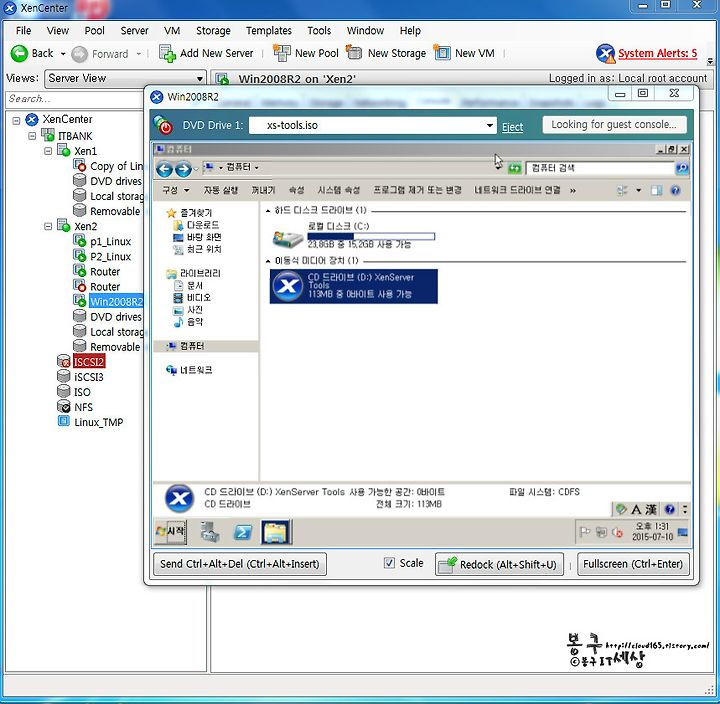Viewport: 720px width, 704px height.
Task: Open the Explorer view options dropdown arrow
Action: click(638, 190)
